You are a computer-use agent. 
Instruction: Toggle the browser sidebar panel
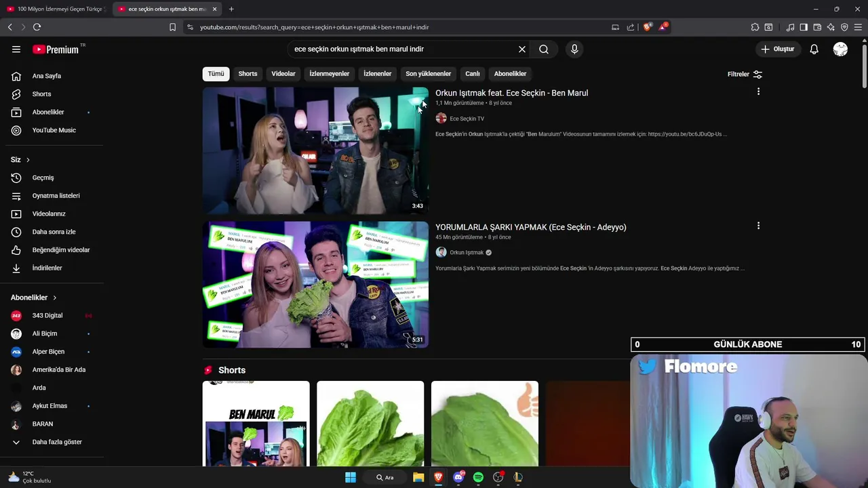pyautogui.click(x=804, y=27)
